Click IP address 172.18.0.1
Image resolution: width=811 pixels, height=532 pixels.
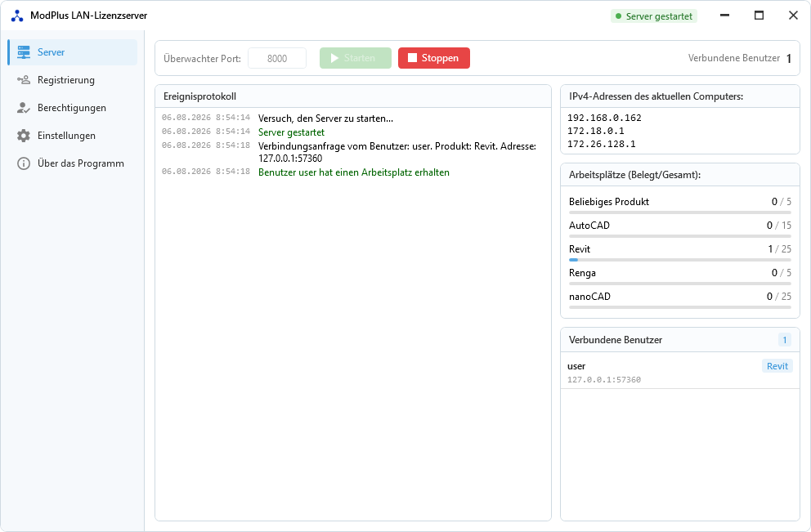pos(596,131)
